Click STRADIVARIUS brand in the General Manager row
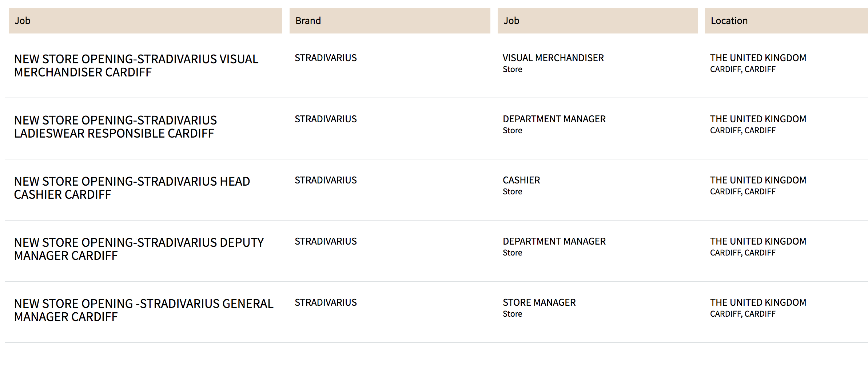The height and width of the screenshot is (372, 868). point(326,302)
